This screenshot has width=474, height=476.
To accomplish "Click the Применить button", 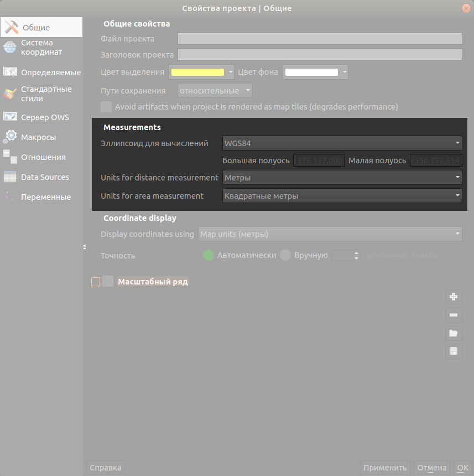I will tap(385, 468).
